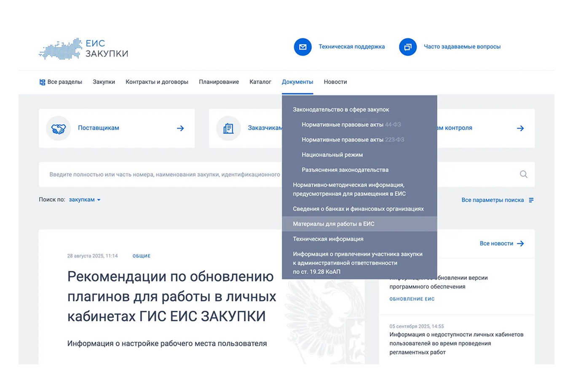Screen dimensions: 573x392
Task: Open the Планирование menu
Action: pos(219,82)
